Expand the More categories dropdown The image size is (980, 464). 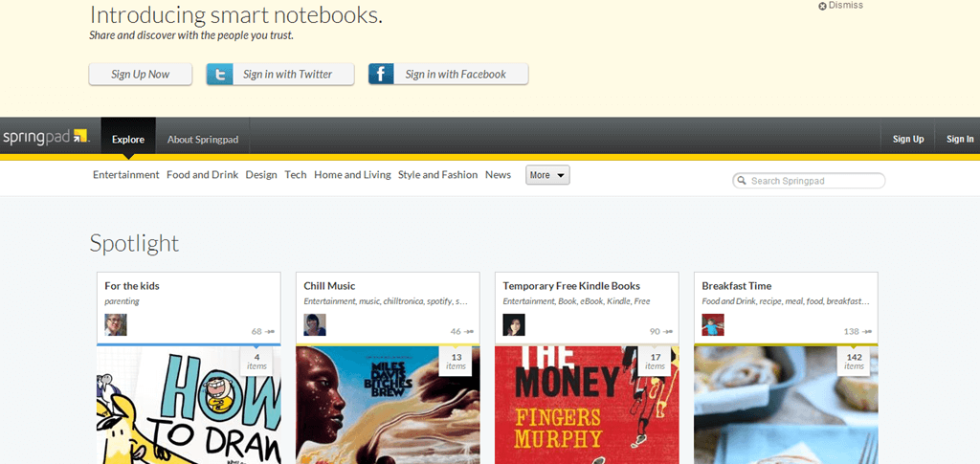pos(547,175)
